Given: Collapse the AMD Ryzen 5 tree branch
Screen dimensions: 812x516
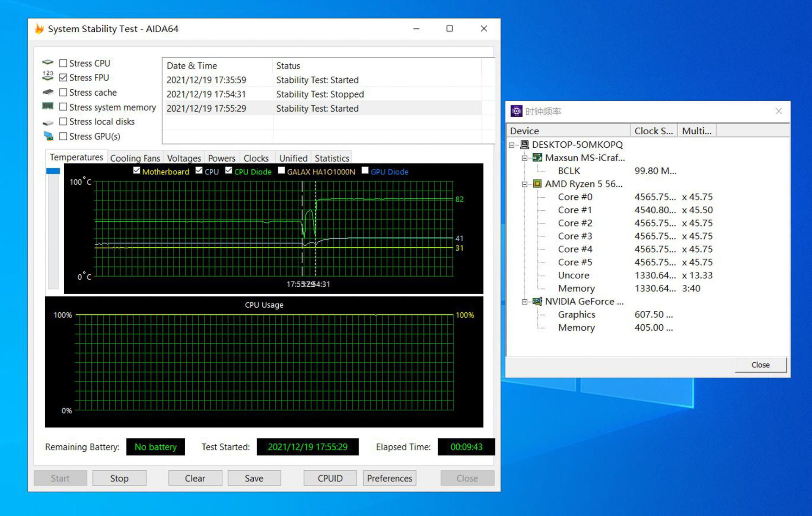Looking at the screenshot, I should (x=524, y=184).
